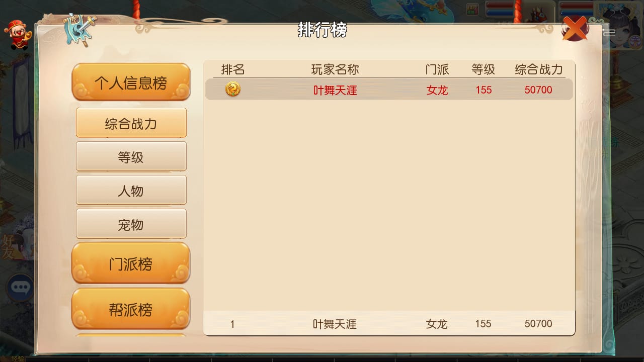Switch to the 人物 ranking tab
The height and width of the screenshot is (362, 644).
[131, 191]
